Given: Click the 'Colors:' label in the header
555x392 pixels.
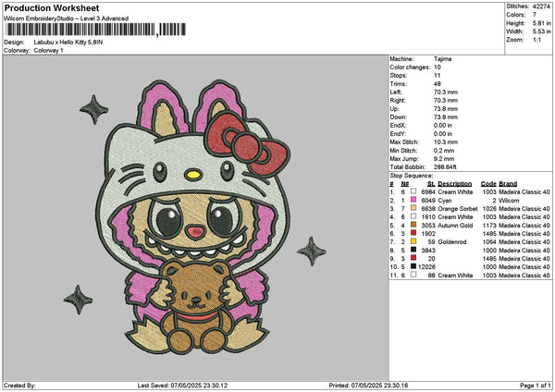Looking at the screenshot, I should [x=516, y=15].
